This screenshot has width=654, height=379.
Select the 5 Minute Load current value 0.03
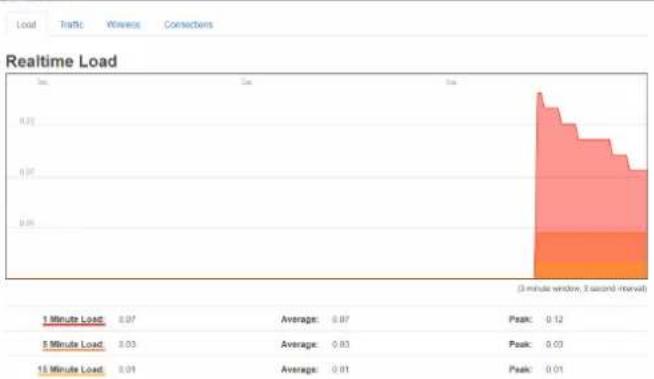point(127,344)
